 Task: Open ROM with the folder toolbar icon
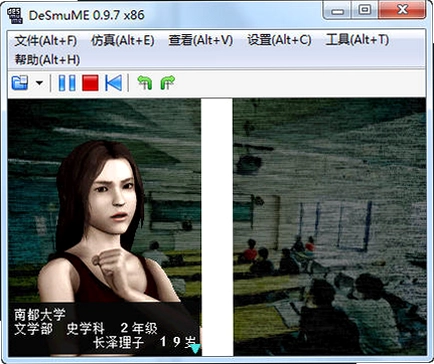pyautogui.click(x=20, y=83)
